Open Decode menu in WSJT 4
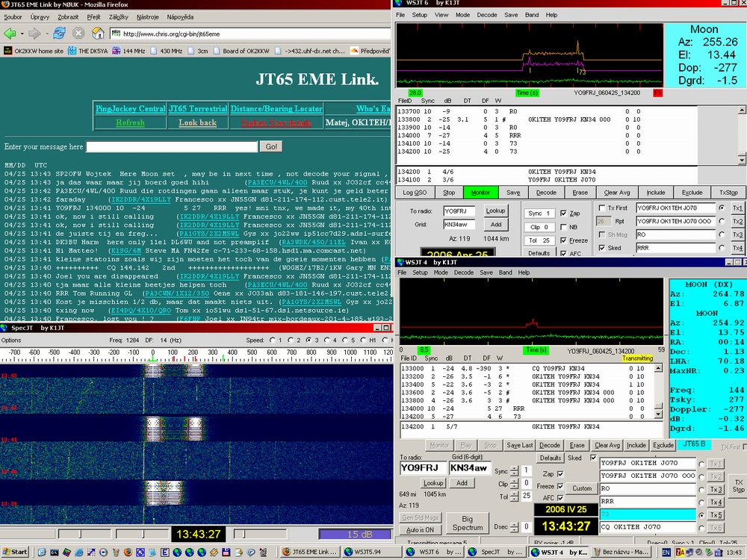 (x=464, y=273)
